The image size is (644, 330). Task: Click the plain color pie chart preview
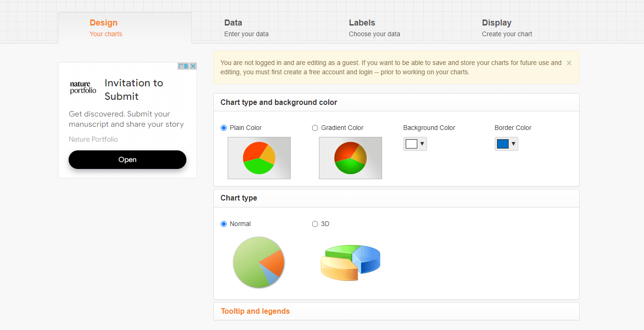[259, 158]
